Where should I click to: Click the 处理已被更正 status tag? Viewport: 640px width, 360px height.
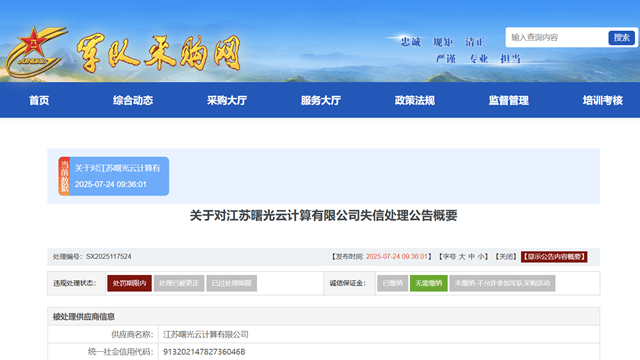coord(179,283)
